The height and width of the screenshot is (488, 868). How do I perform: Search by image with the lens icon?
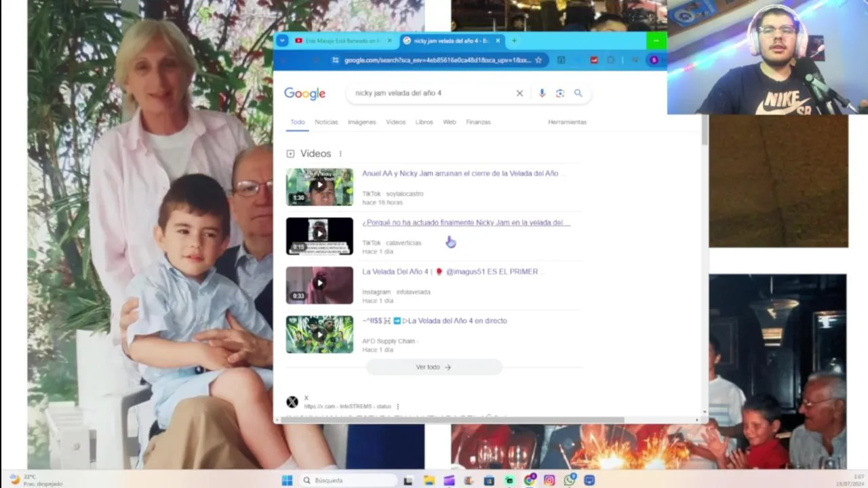point(560,93)
